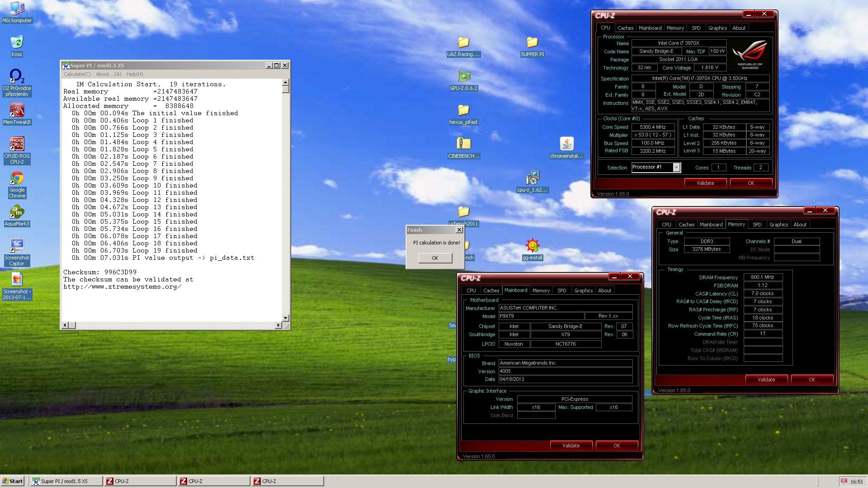The width and height of the screenshot is (868, 488).
Task: Open ucbench2011 folder
Action: [x=463, y=216]
